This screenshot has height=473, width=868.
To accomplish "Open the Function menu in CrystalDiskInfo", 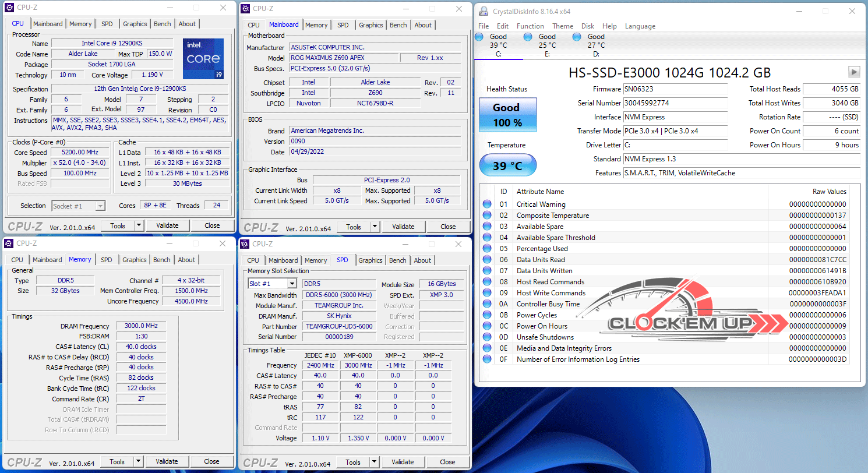I will point(530,26).
